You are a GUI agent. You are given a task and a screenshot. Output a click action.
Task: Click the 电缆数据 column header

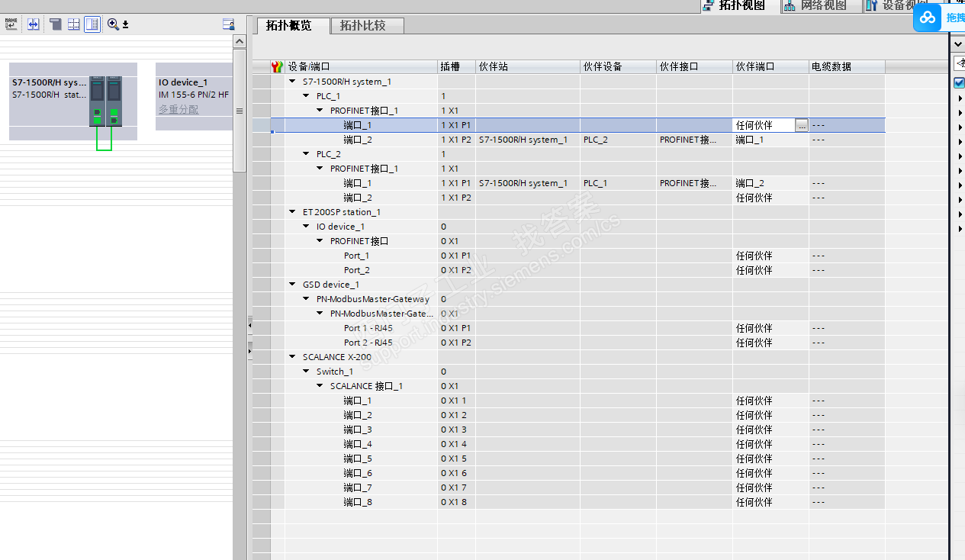click(847, 67)
